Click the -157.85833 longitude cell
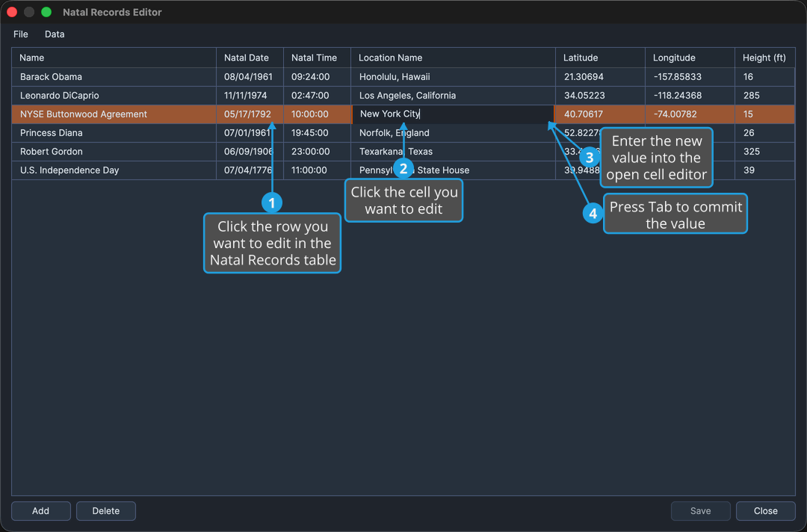Image resolution: width=807 pixels, height=532 pixels. click(x=690, y=77)
